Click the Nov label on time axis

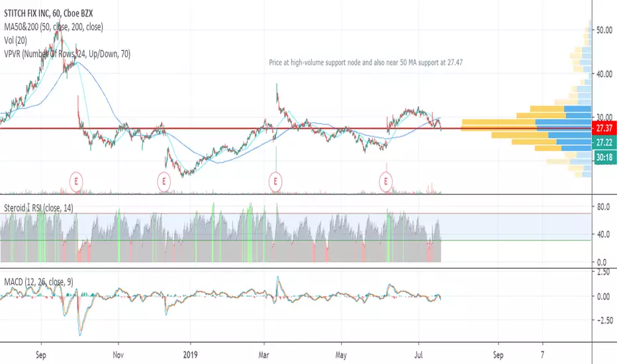pyautogui.click(x=118, y=355)
